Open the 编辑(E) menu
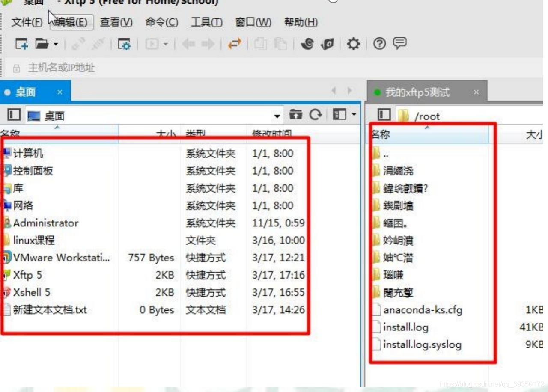The height and width of the screenshot is (392, 548). [x=71, y=22]
